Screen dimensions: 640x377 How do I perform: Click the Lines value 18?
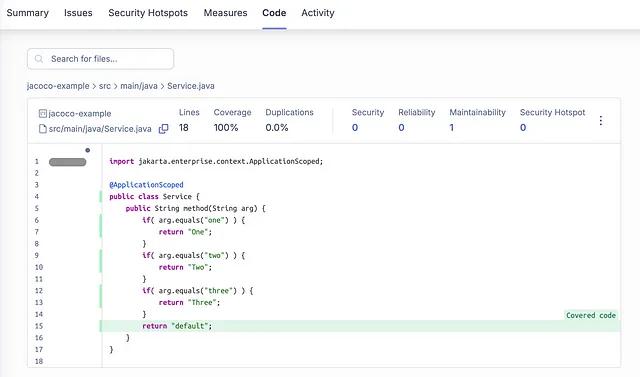[x=184, y=128]
